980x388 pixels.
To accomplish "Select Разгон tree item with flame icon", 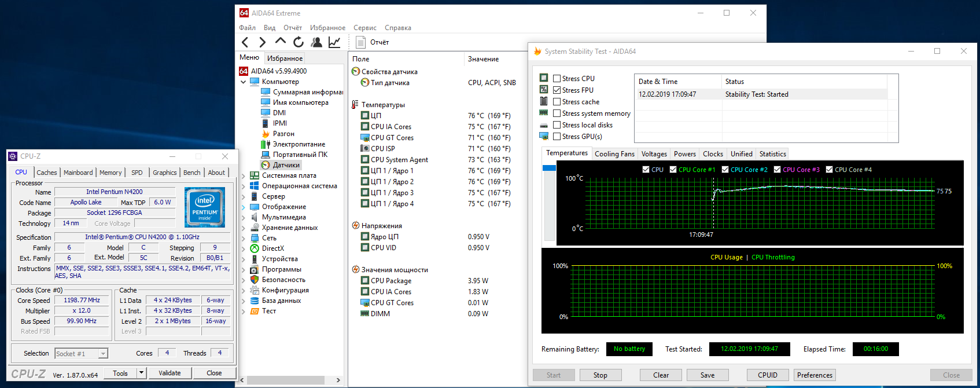I will tap(278, 134).
